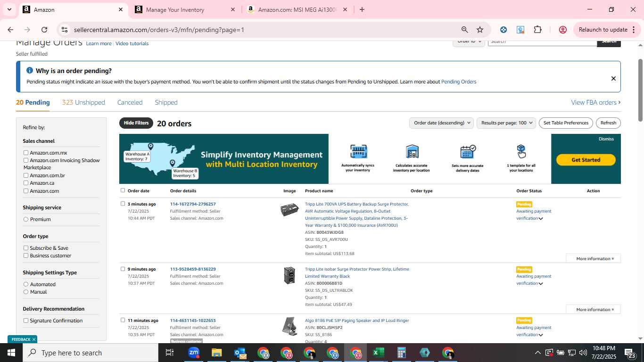
Task: Reload the Seller Central page
Action: click(44, 30)
